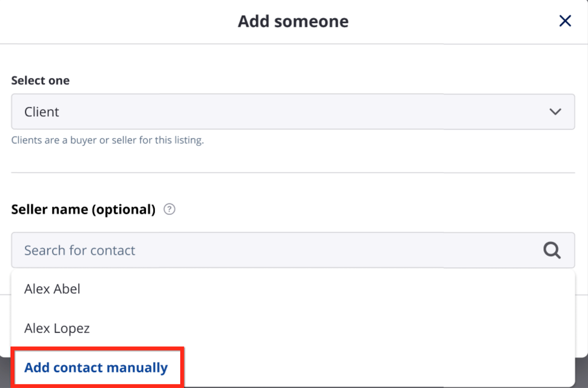
Task: Click the selected "Client" value text
Action: [x=42, y=112]
